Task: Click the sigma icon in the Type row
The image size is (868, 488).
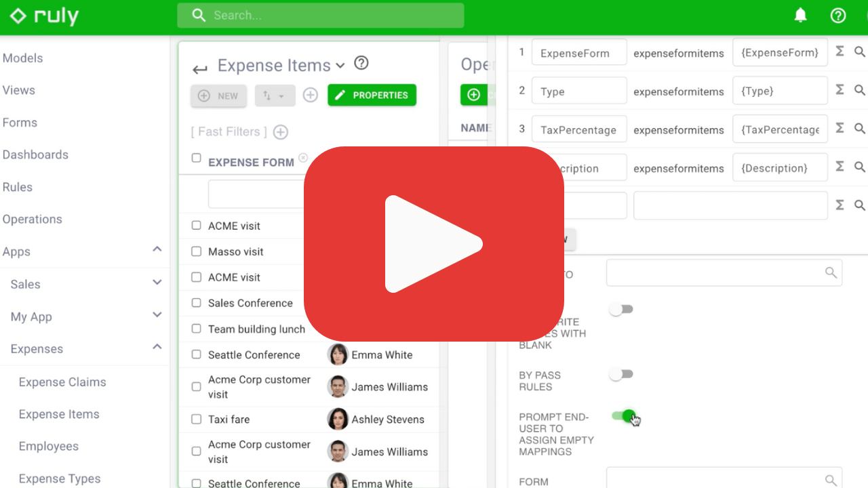Action: coord(840,89)
